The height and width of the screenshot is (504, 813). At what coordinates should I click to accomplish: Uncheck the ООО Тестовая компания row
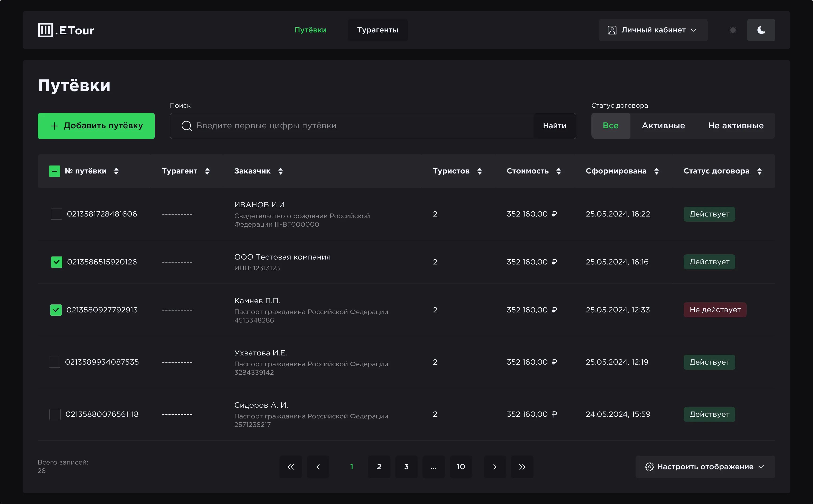56,262
